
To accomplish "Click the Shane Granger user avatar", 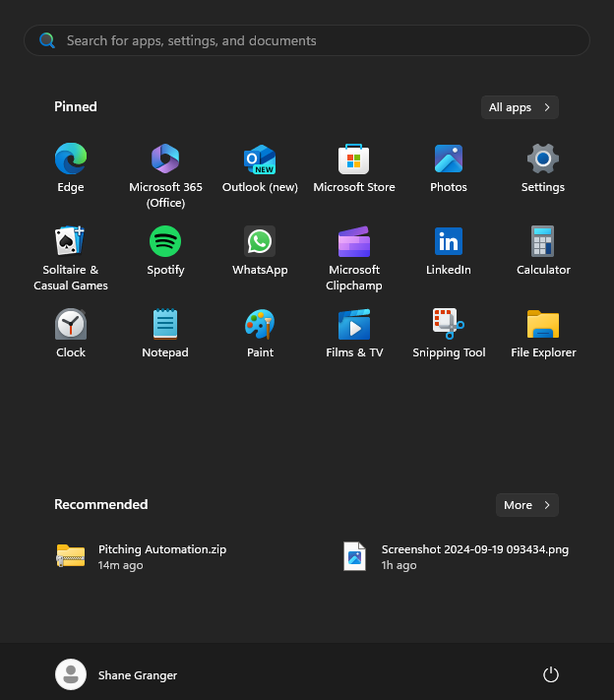I will point(71,674).
